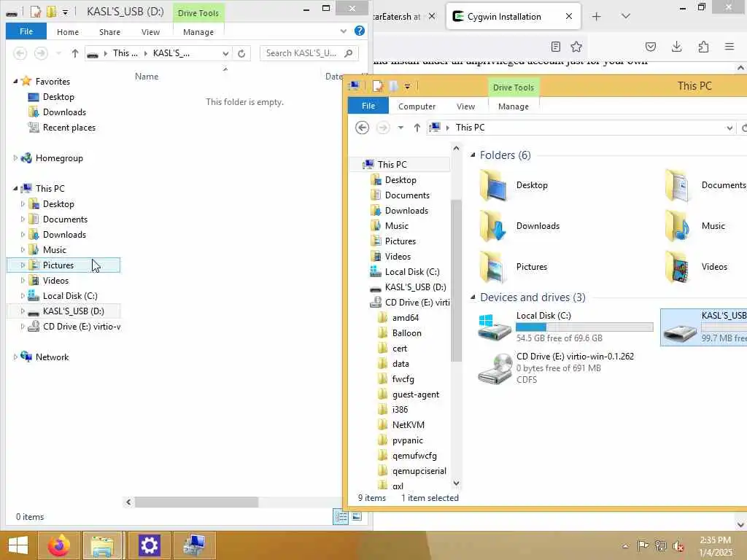Open Firefox from the taskbar

pos(58,545)
